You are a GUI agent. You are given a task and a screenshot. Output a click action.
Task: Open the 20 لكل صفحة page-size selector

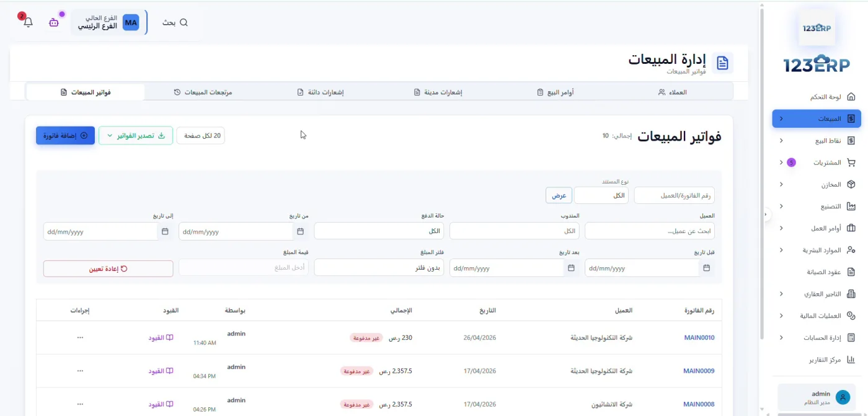(201, 136)
